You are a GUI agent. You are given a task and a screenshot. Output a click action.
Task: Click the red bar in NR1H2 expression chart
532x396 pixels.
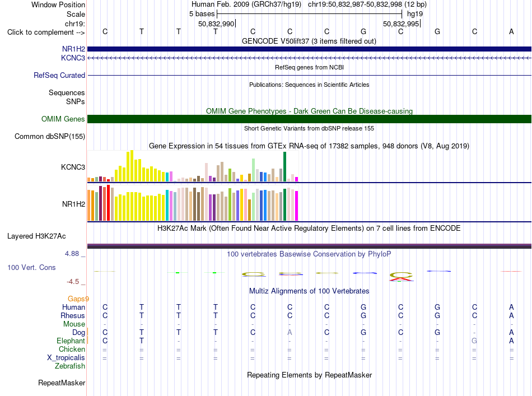(108, 203)
